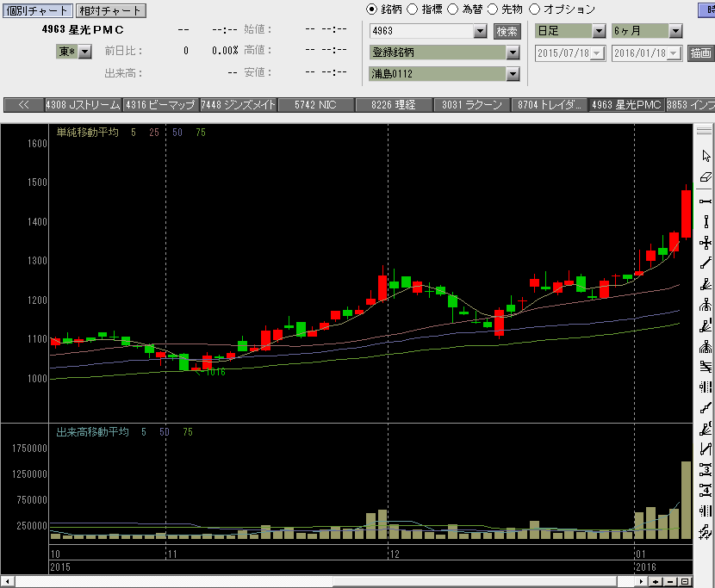The height and width of the screenshot is (588, 715).
Task: Click the 描画 draw button
Action: point(701,53)
